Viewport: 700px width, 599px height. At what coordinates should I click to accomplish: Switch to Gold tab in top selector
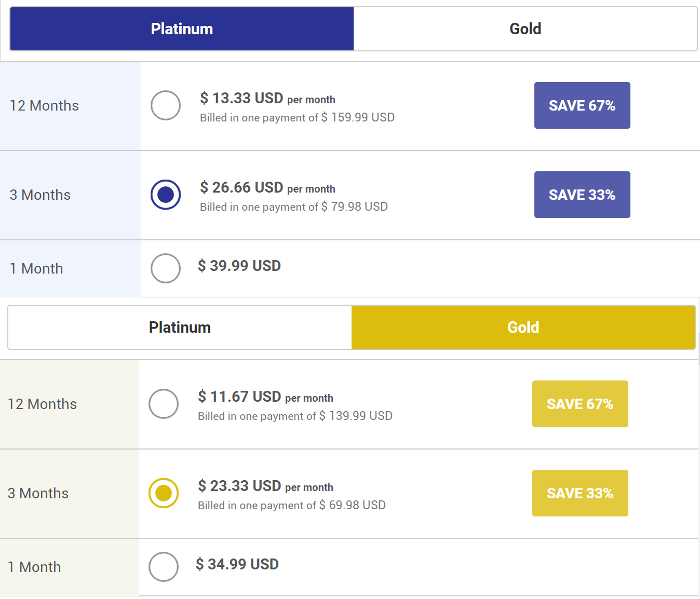[525, 29]
